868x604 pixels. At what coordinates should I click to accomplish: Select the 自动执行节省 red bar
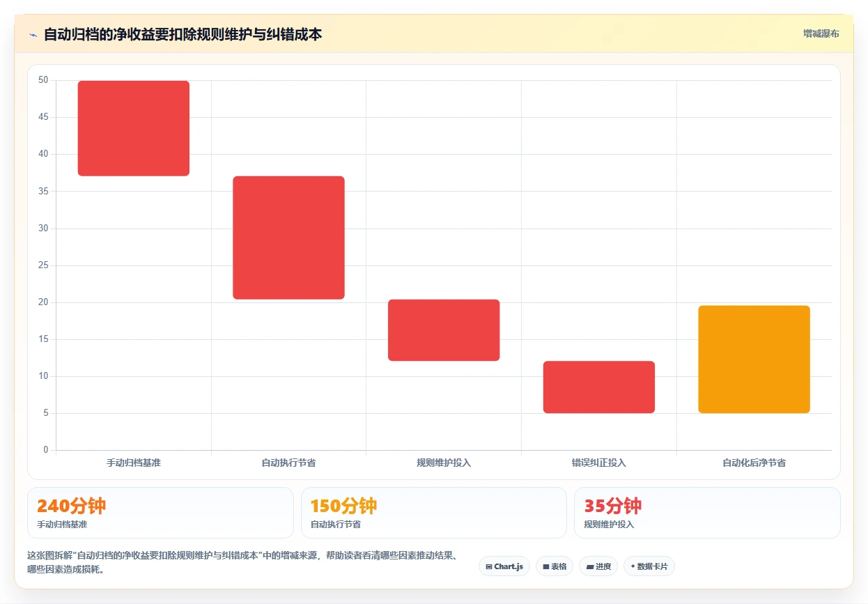click(x=288, y=238)
